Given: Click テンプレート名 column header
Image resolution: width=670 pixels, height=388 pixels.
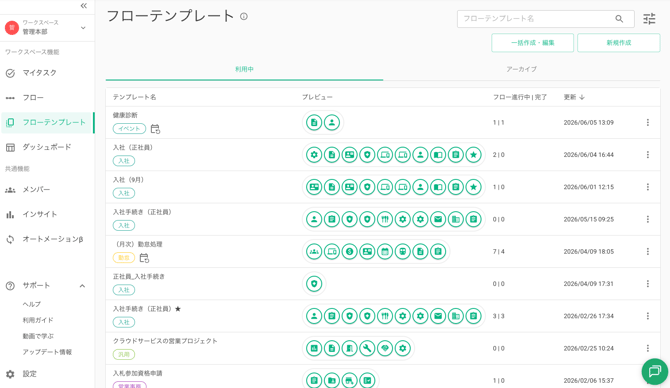Looking at the screenshot, I should point(134,97).
